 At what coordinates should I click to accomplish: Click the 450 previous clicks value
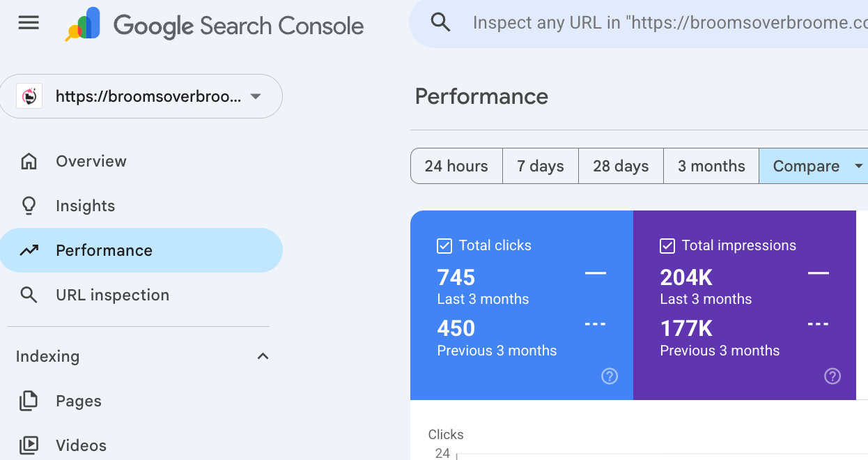tap(456, 328)
